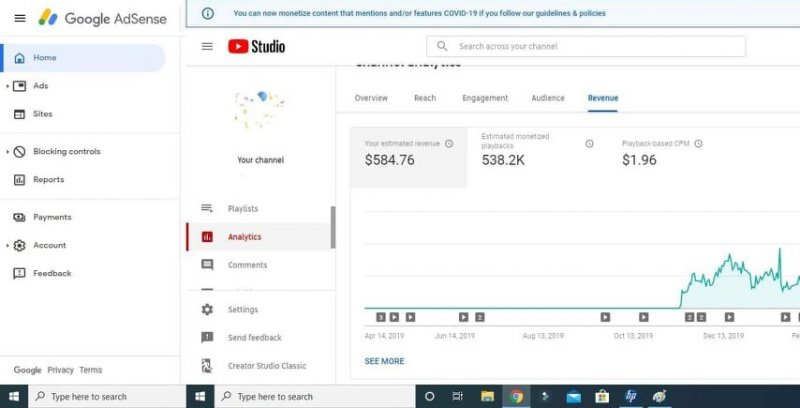Click the Search across your channel field
Screen dimensions: 800x408
coord(588,46)
